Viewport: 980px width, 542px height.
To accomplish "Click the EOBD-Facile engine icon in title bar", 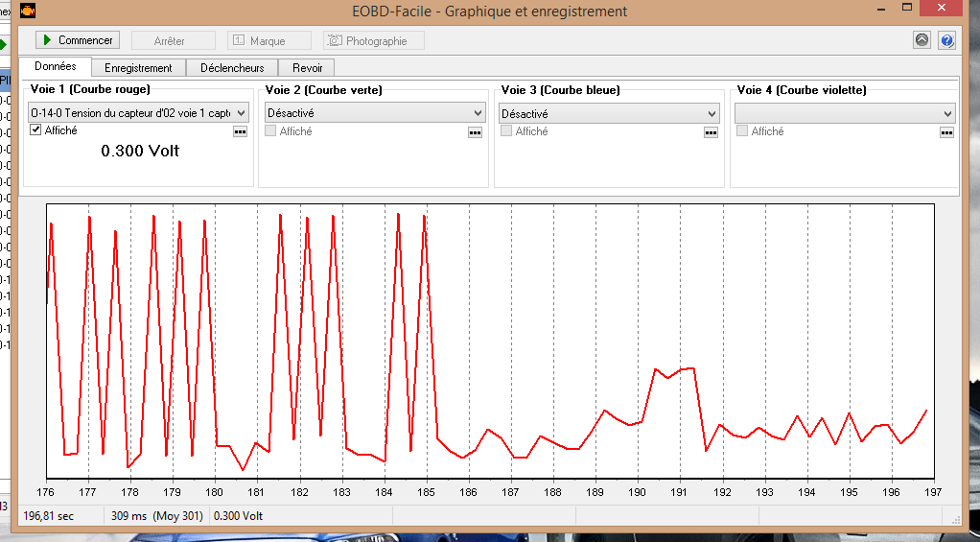I will click(x=28, y=11).
